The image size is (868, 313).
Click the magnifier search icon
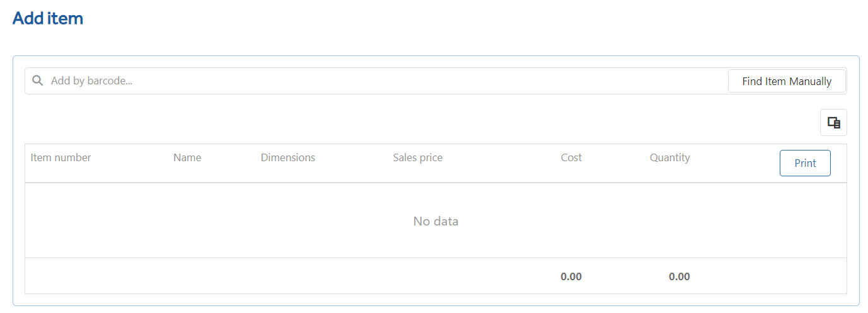pyautogui.click(x=37, y=81)
